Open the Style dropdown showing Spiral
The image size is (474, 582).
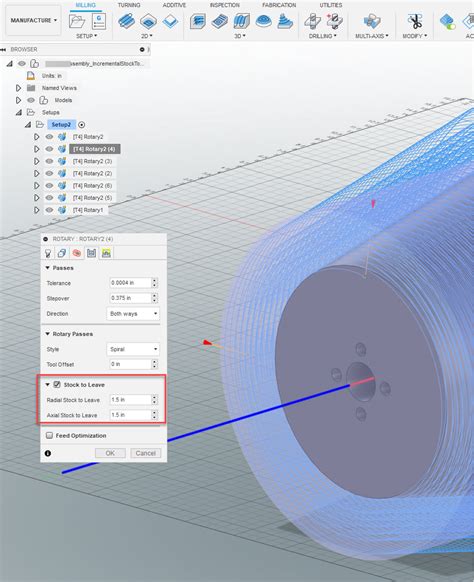(x=133, y=349)
